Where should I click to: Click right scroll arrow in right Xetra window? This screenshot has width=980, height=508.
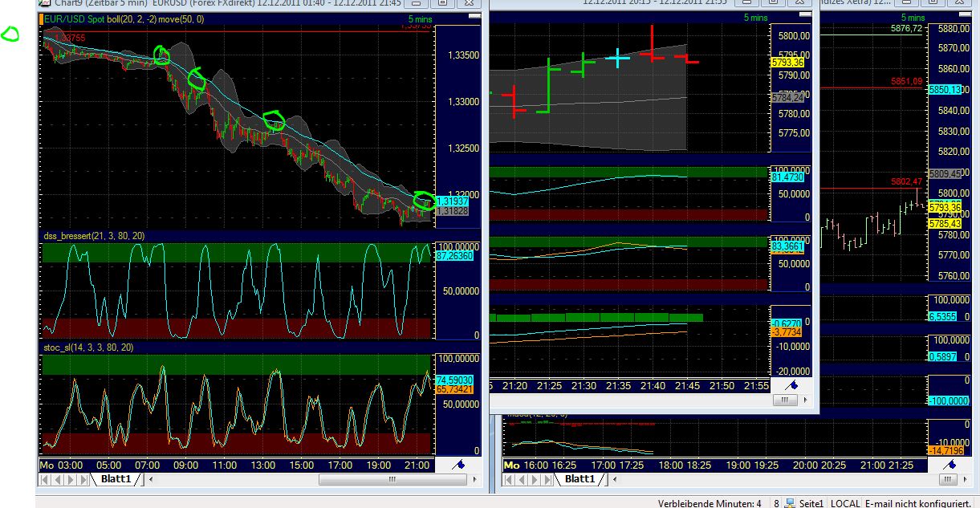pos(965,479)
